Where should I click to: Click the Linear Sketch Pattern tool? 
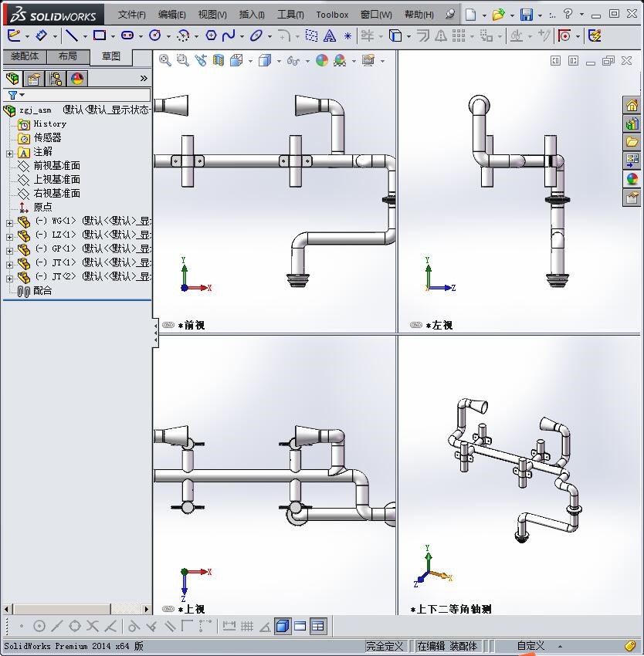pyautogui.click(x=459, y=36)
